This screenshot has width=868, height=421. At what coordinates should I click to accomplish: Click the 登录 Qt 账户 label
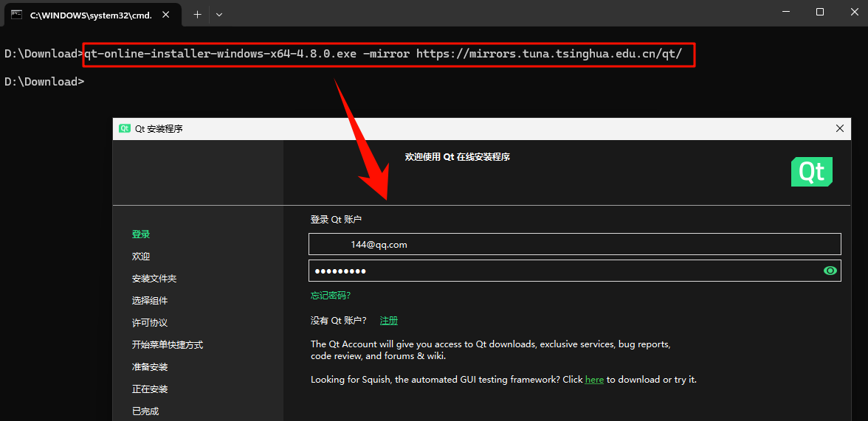click(336, 220)
